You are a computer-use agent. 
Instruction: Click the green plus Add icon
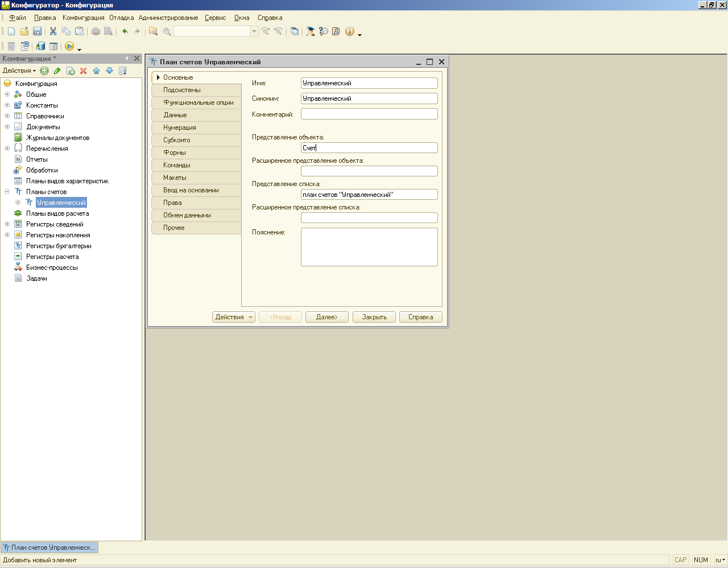[x=44, y=71]
